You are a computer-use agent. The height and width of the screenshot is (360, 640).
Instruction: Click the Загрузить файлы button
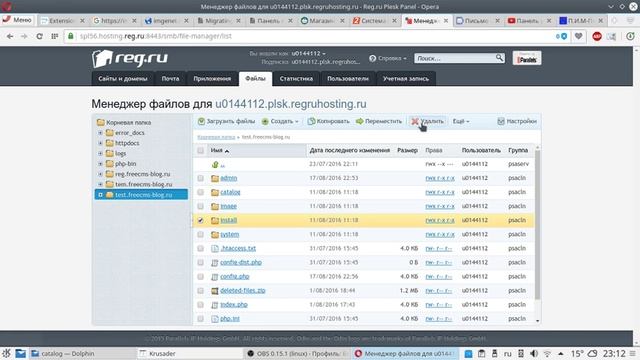pos(227,121)
